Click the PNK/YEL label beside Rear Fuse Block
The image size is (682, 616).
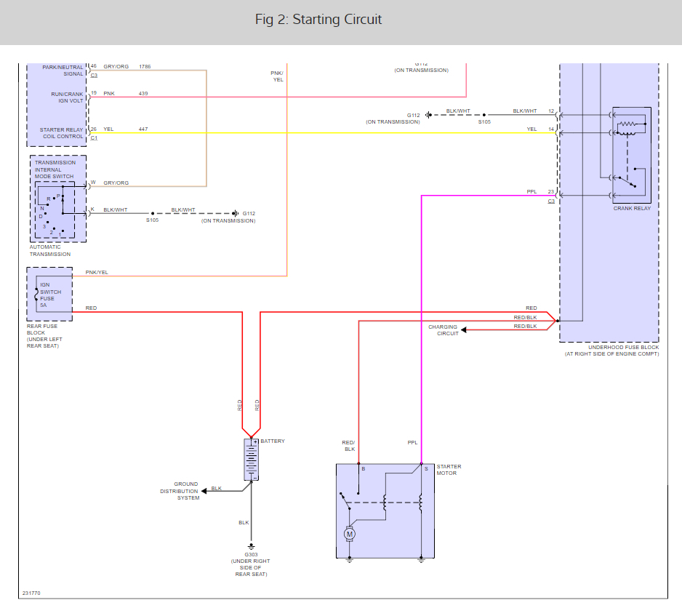(x=97, y=272)
